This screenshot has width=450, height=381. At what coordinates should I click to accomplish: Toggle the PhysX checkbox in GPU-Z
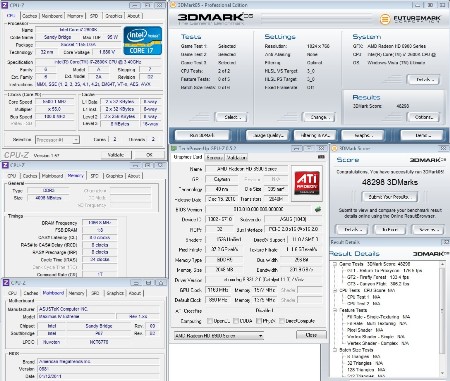click(x=259, y=321)
